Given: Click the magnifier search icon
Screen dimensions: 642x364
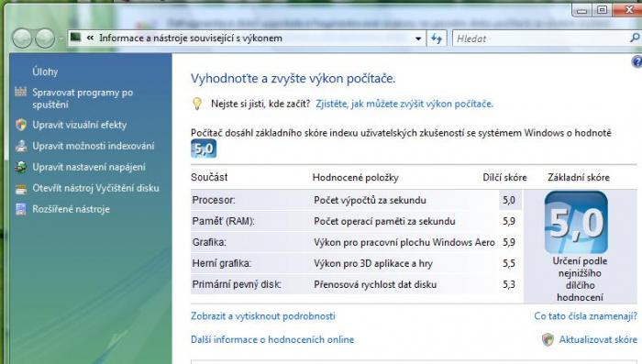Looking at the screenshot, I should (635, 39).
